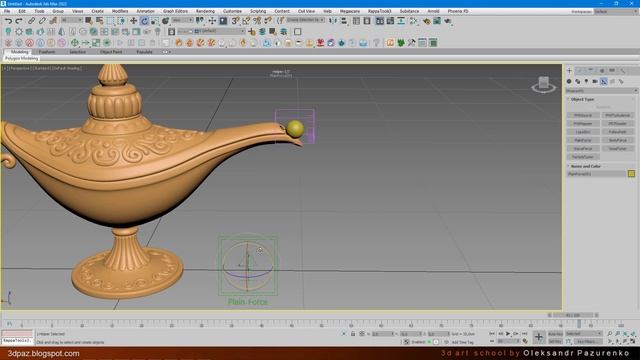Edit the object name field
The width and height of the screenshot is (640, 360).
(596, 174)
